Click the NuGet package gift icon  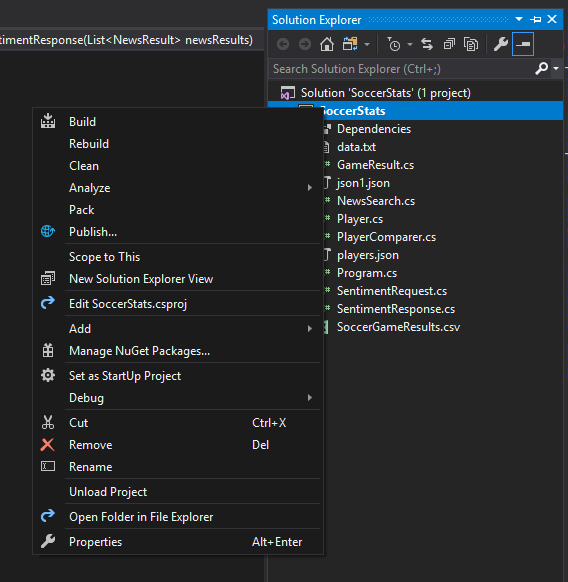coord(48,350)
